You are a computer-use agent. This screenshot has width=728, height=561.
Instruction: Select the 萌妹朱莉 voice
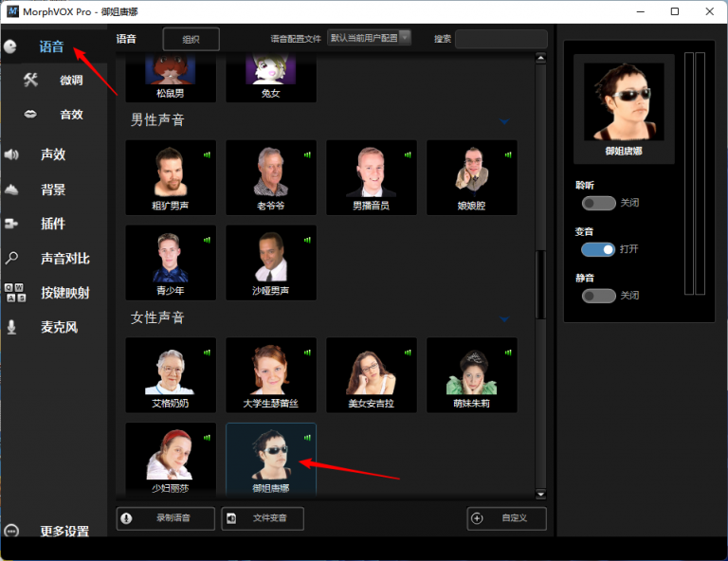click(472, 375)
